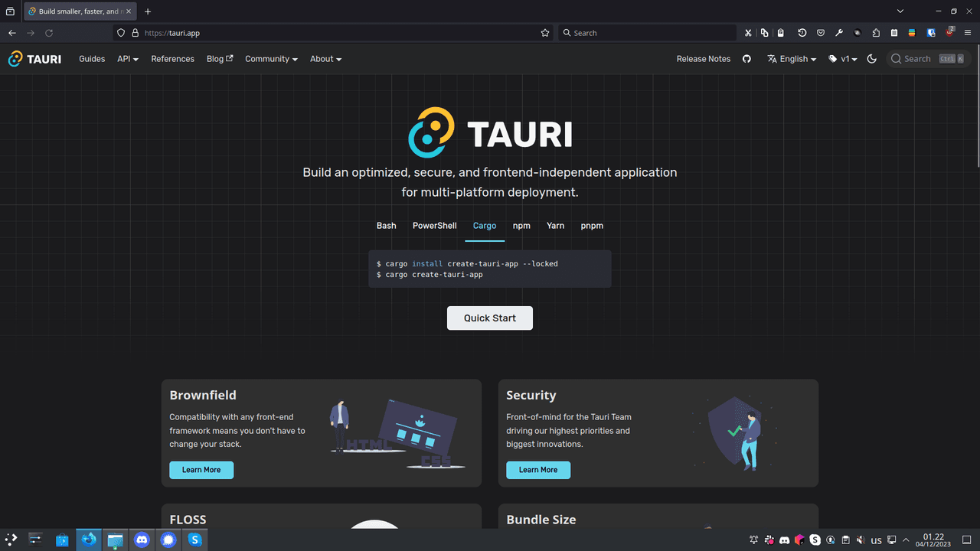Switch to the PowerShell tab
Screen dimensions: 980x551
tap(434, 226)
